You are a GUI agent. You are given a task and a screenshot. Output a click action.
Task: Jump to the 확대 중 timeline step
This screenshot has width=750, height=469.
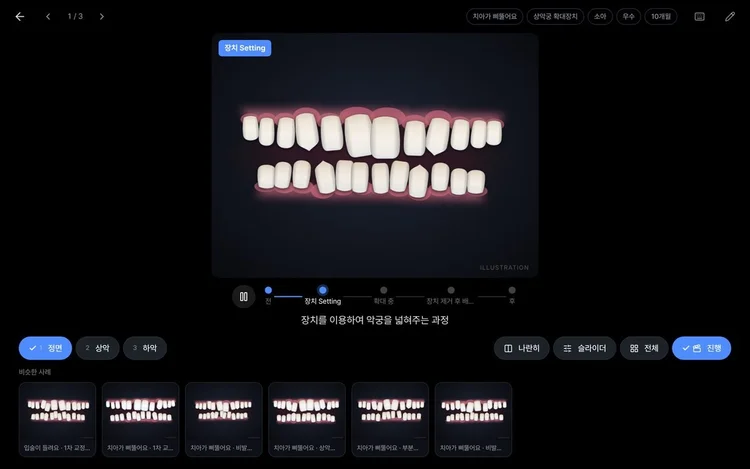384,295
